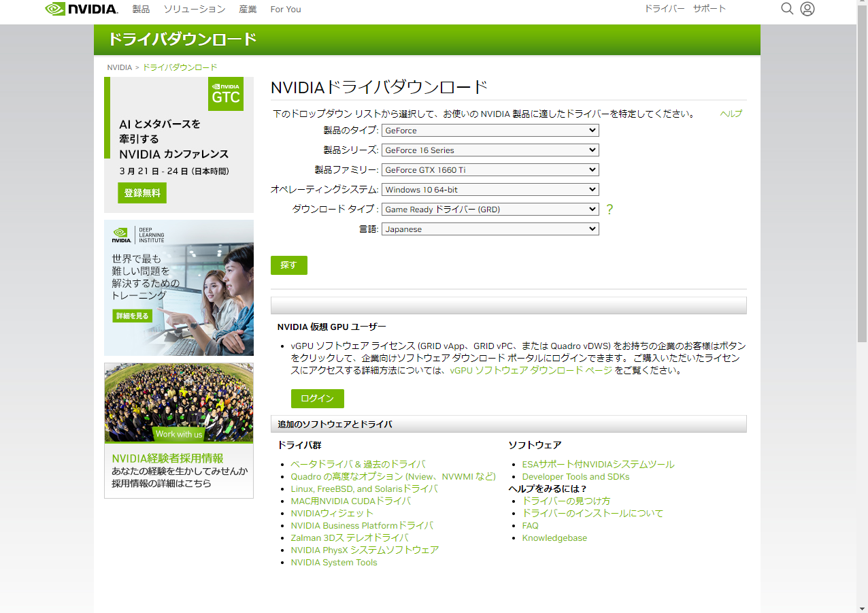Click the GTC badge in the sidebar banner
Viewport: 868px width, 613px height.
(225, 94)
